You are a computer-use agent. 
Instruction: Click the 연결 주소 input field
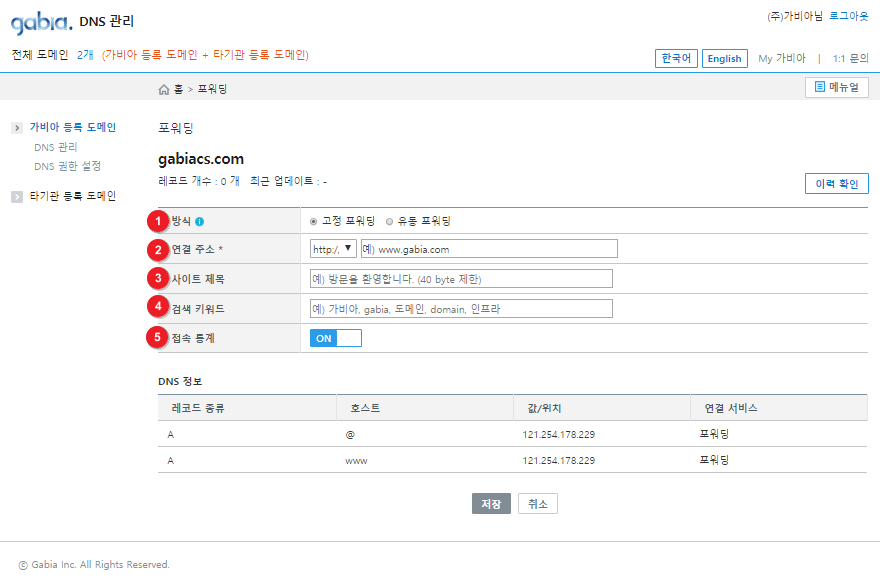(489, 249)
